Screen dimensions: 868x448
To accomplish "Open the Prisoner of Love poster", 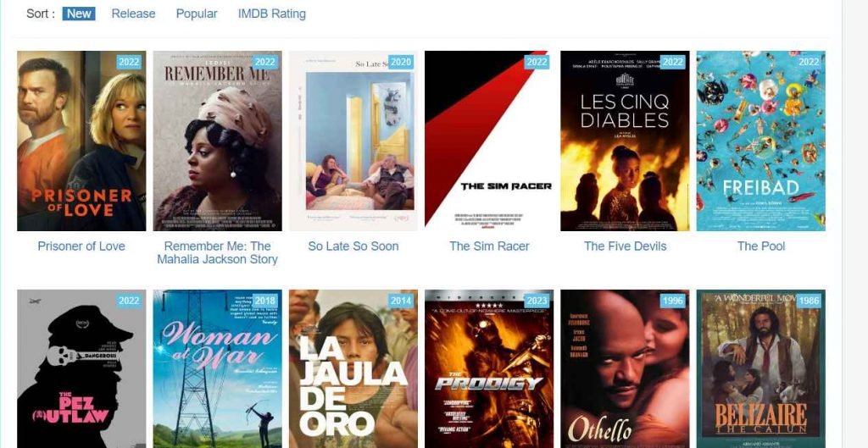I will pos(81,141).
